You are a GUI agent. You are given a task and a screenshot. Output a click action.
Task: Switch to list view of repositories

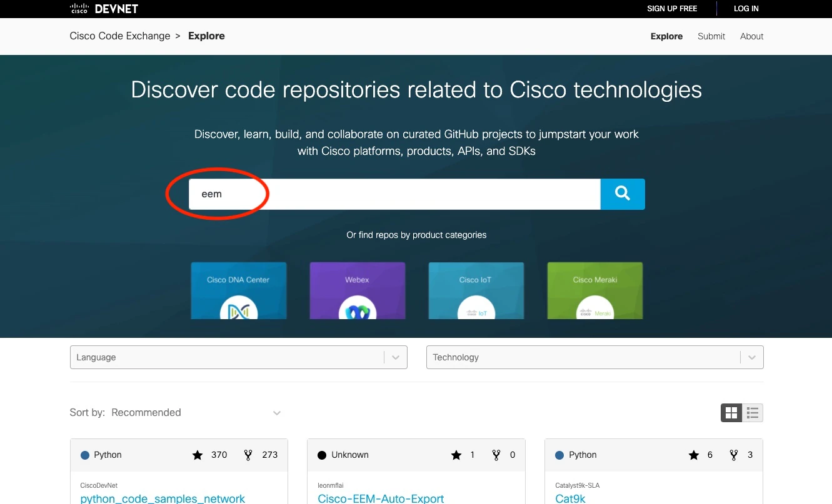(x=752, y=412)
